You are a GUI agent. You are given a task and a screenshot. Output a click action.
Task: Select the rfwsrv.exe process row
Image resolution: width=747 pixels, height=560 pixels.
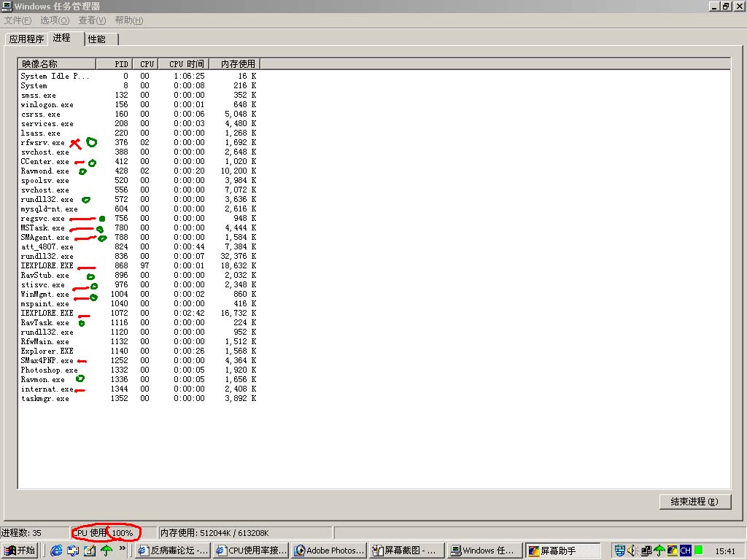coord(139,142)
